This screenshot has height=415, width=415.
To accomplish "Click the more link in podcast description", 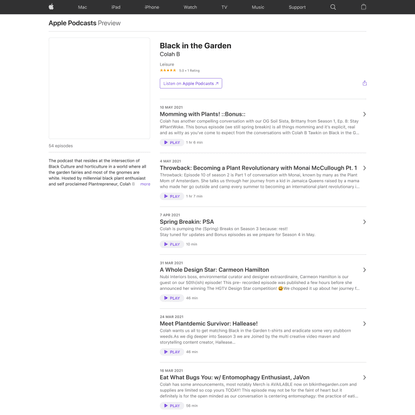I will (145, 184).
